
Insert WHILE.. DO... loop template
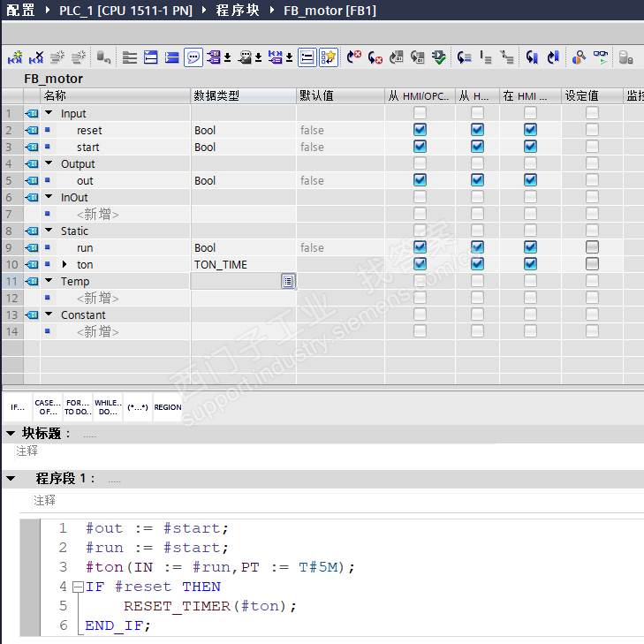[108, 407]
